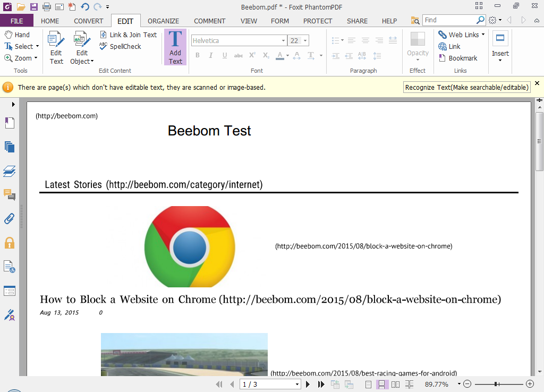
Task: Jump to the last page
Action: tap(321, 384)
